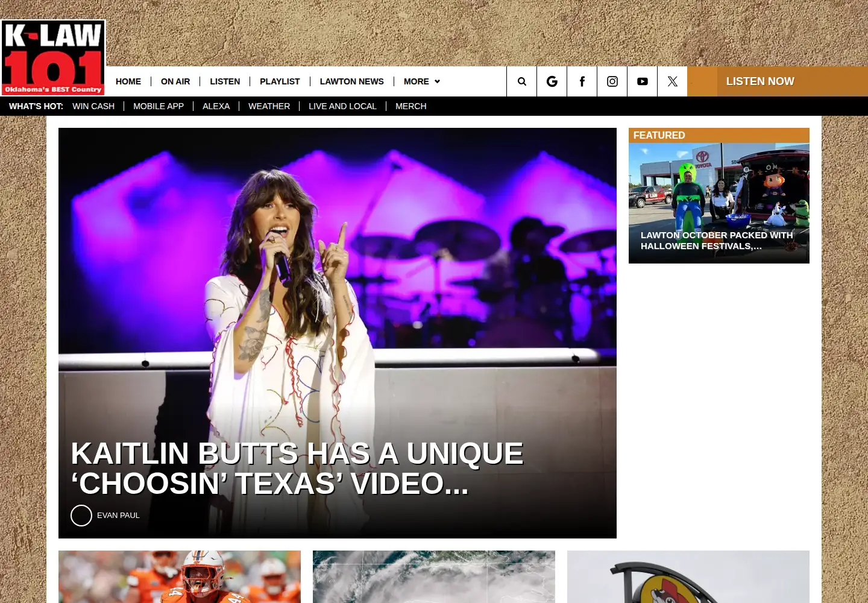The width and height of the screenshot is (868, 603).
Task: Open the Playlist menu item
Action: click(280, 81)
